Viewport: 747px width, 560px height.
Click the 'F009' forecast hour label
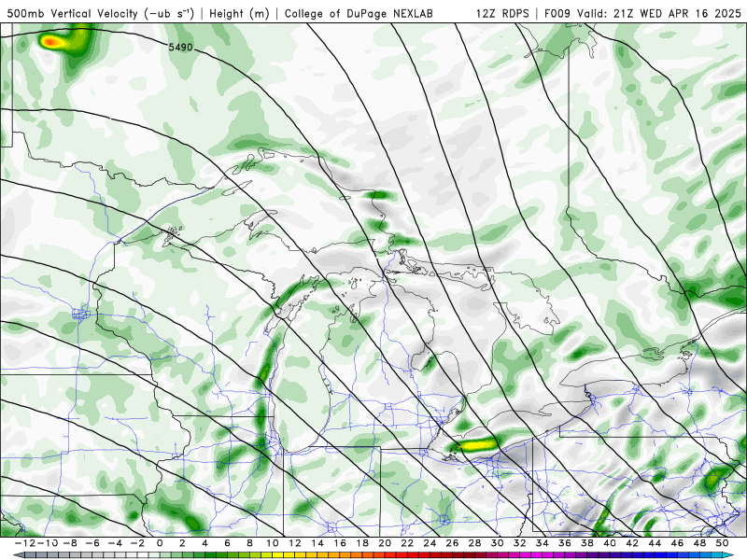tap(558, 13)
